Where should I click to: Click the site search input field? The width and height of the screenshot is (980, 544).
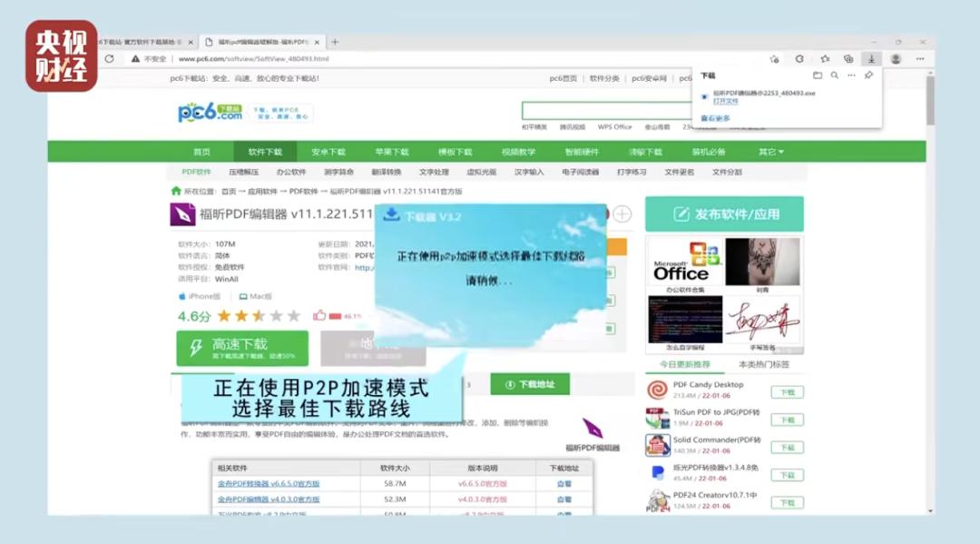click(607, 112)
